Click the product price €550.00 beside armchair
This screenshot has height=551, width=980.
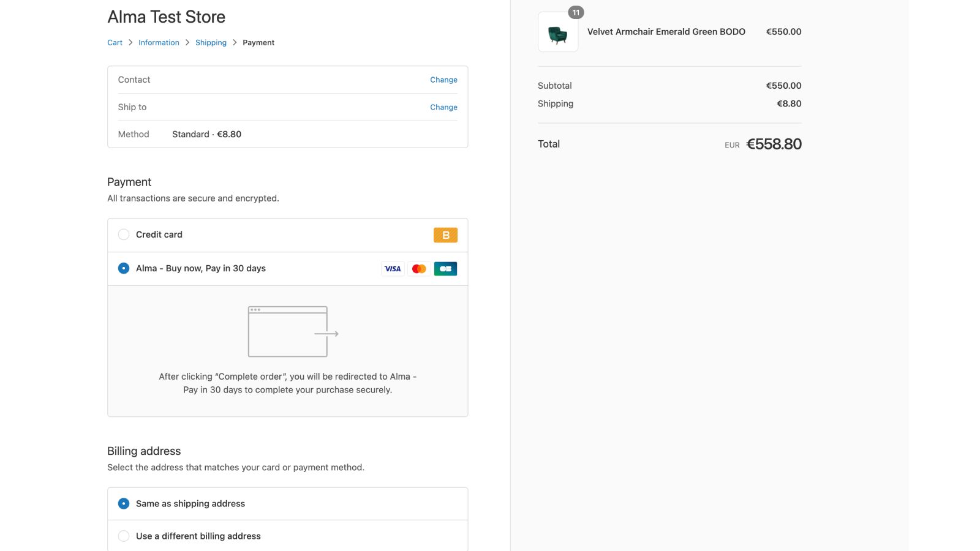[x=783, y=32]
